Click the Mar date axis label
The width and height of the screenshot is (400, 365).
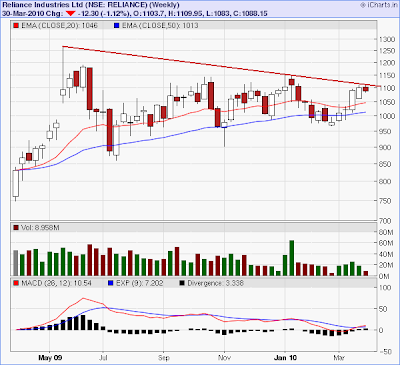coord(339,358)
